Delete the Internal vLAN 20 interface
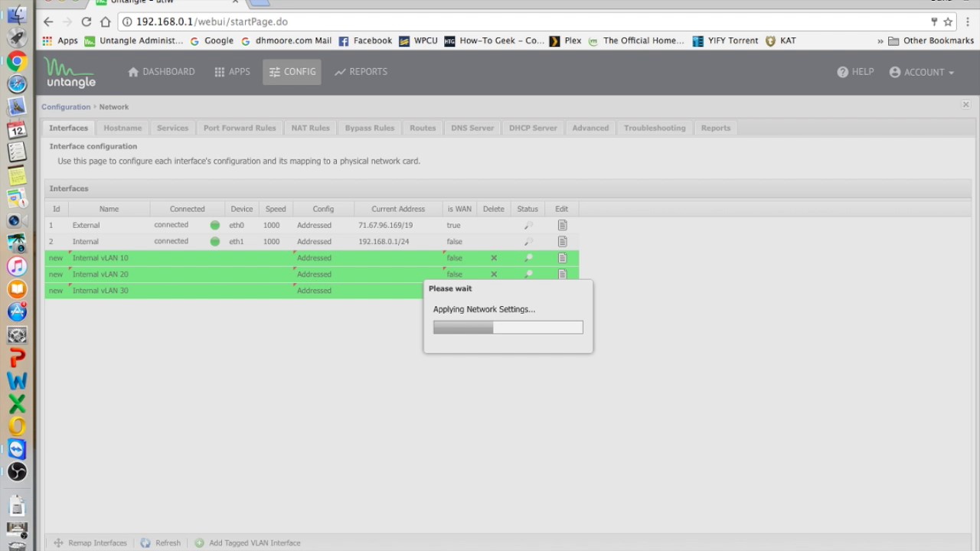The height and width of the screenshot is (551, 980). coord(494,274)
